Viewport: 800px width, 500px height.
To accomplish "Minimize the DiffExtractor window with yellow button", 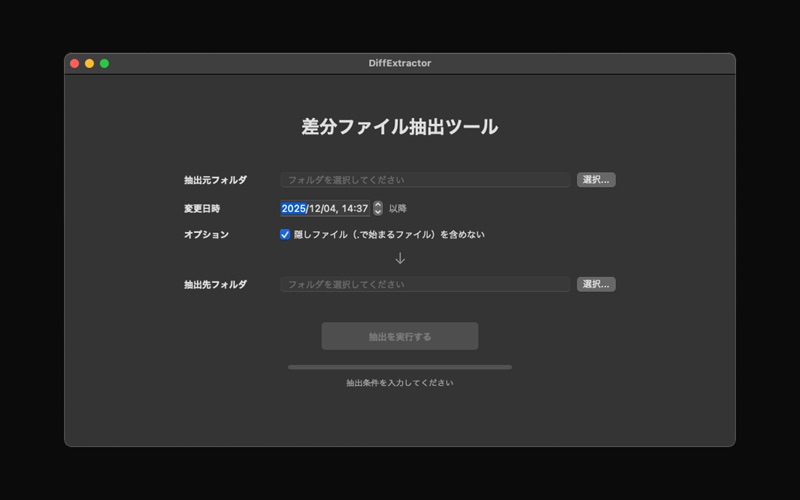I will 89,63.
